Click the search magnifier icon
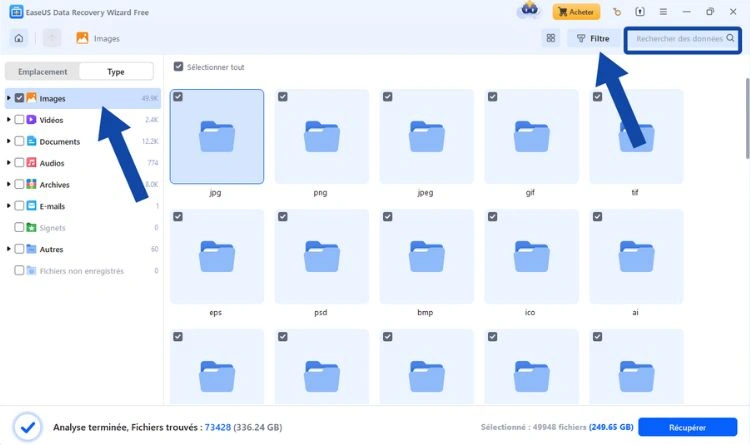This screenshot has height=445, width=750. coord(730,38)
